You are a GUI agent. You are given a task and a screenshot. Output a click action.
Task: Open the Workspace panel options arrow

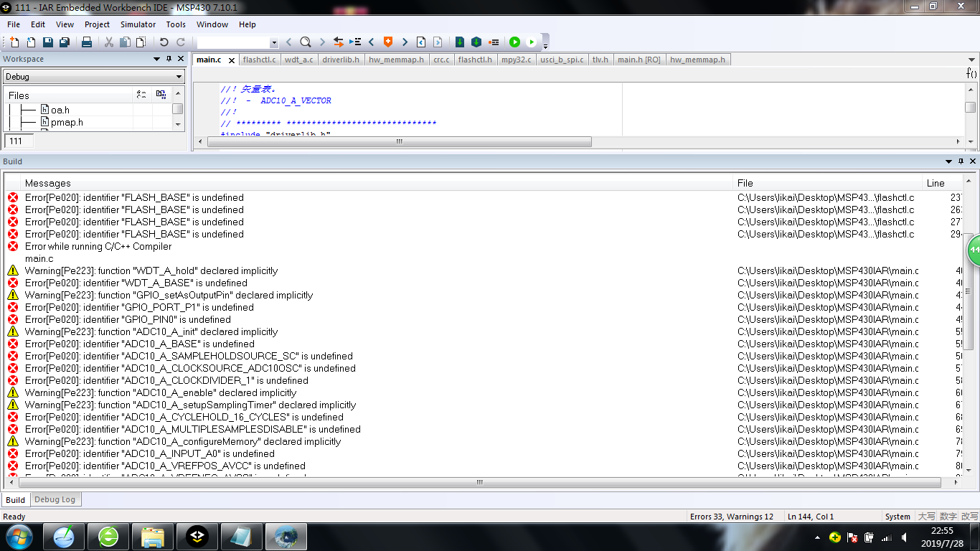157,59
